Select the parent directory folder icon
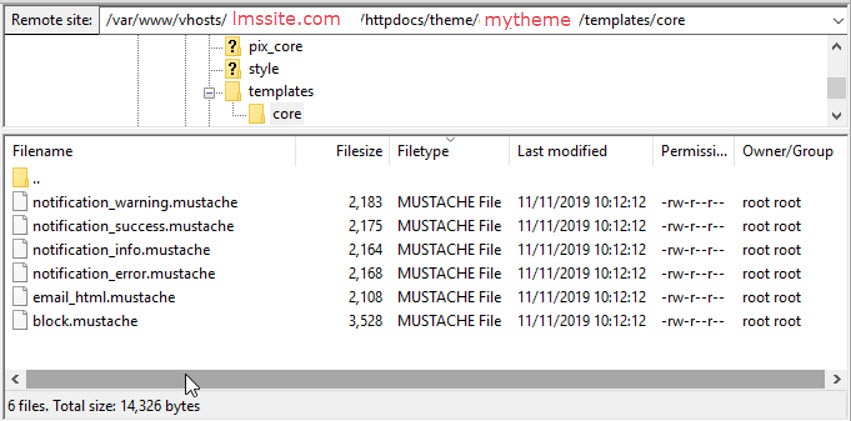851x421 pixels. (21, 179)
